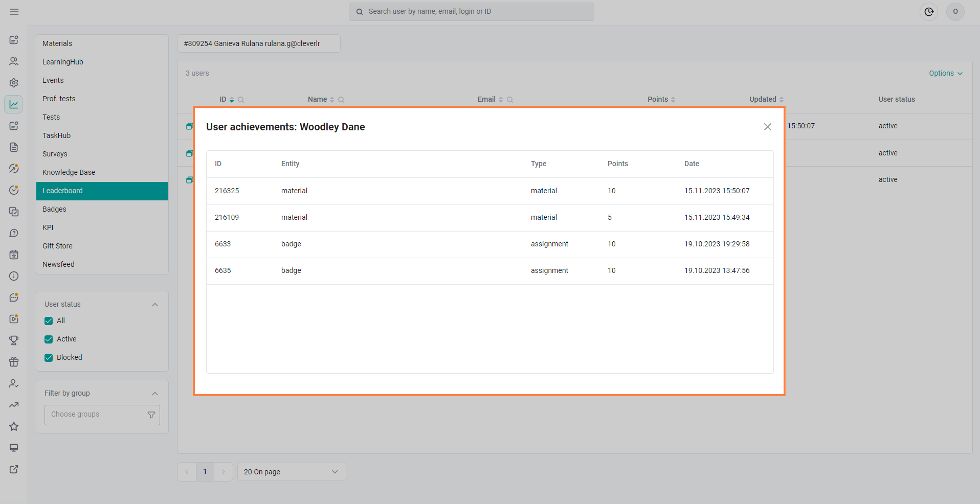
Task: Open Tests in the side menu
Action: pos(102,117)
